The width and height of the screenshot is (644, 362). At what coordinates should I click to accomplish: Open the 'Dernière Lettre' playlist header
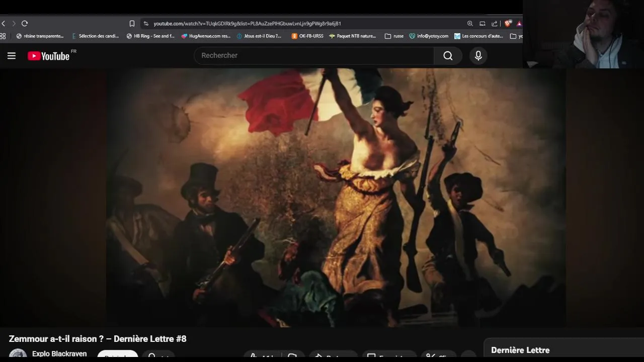pyautogui.click(x=520, y=350)
